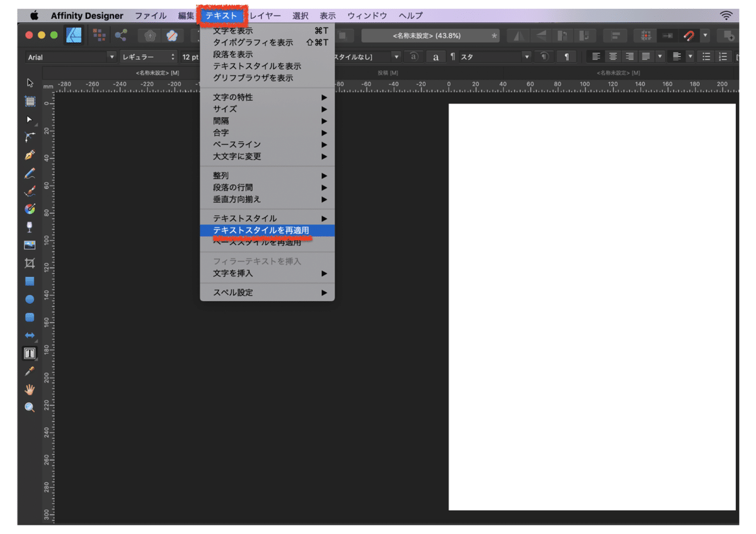The image size is (756, 534).
Task: Click the 12 pt font size field
Action: point(189,57)
